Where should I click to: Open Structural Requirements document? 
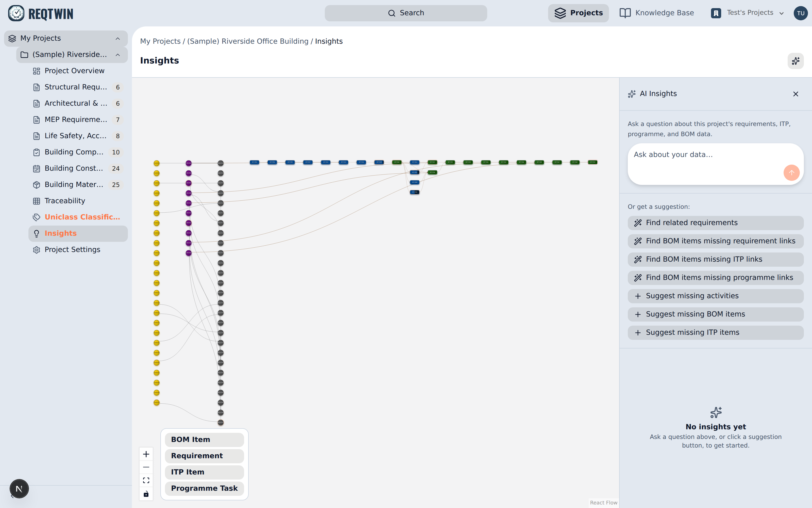pos(78,87)
